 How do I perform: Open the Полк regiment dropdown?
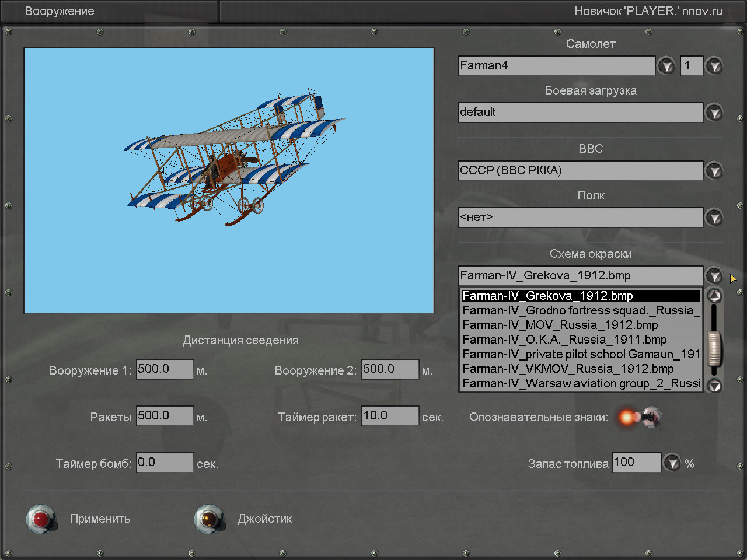point(714,218)
